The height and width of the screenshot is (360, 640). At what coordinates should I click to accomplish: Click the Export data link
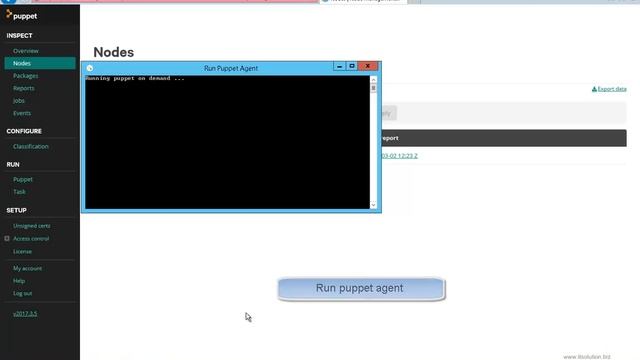click(x=612, y=89)
